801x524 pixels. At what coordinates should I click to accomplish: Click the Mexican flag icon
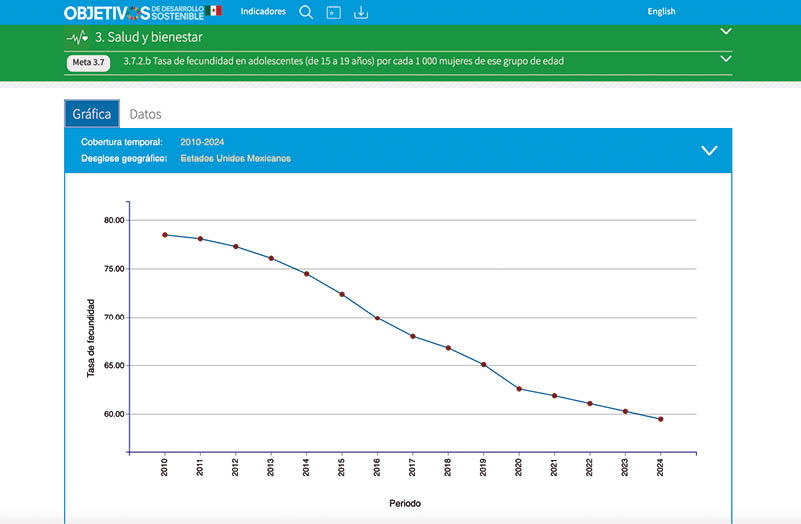click(214, 11)
